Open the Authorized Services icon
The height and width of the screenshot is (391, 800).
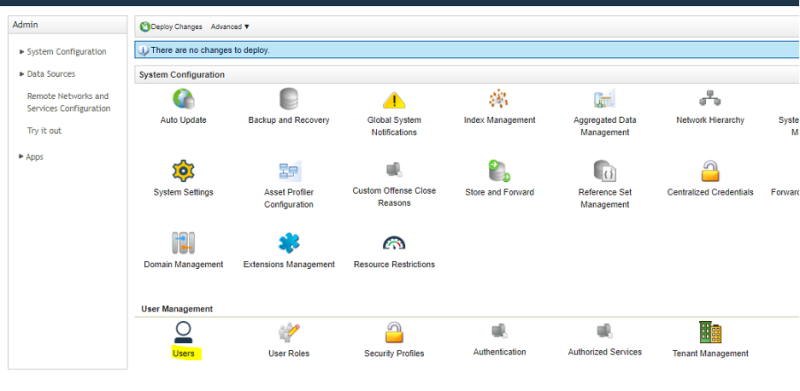(x=605, y=331)
